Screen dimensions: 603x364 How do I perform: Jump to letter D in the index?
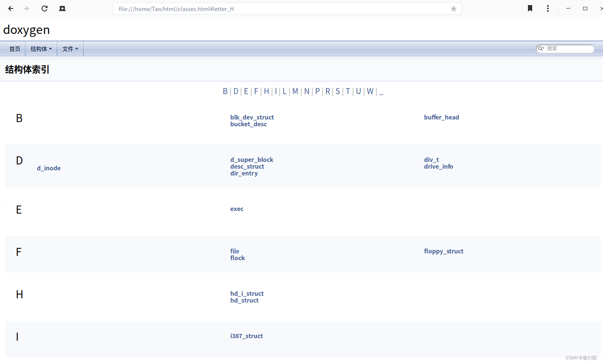pos(236,92)
